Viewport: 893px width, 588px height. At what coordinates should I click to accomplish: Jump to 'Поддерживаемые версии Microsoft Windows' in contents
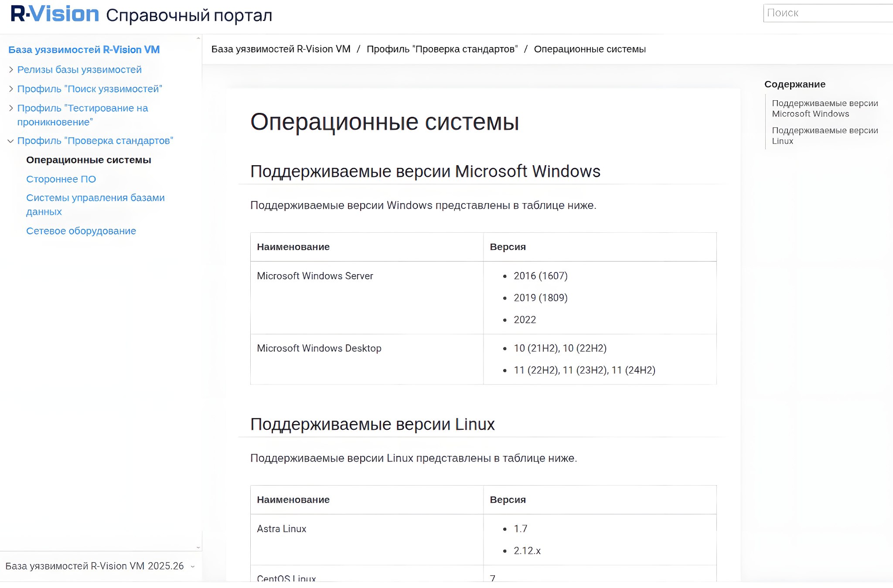[825, 109]
